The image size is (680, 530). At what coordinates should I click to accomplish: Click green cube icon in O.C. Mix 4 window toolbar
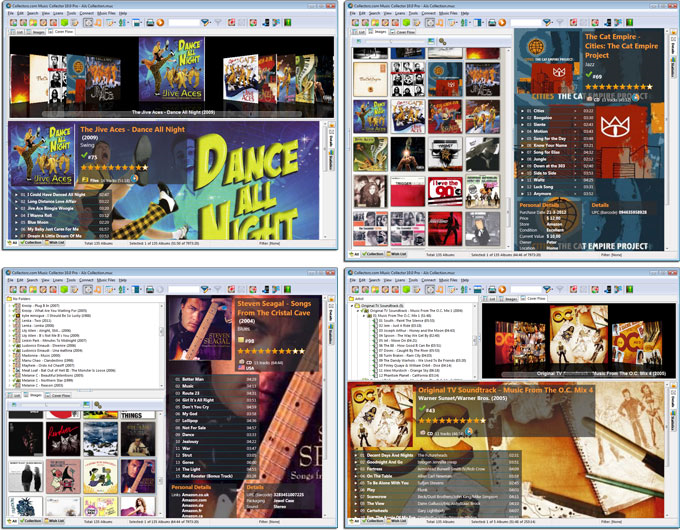(406, 289)
